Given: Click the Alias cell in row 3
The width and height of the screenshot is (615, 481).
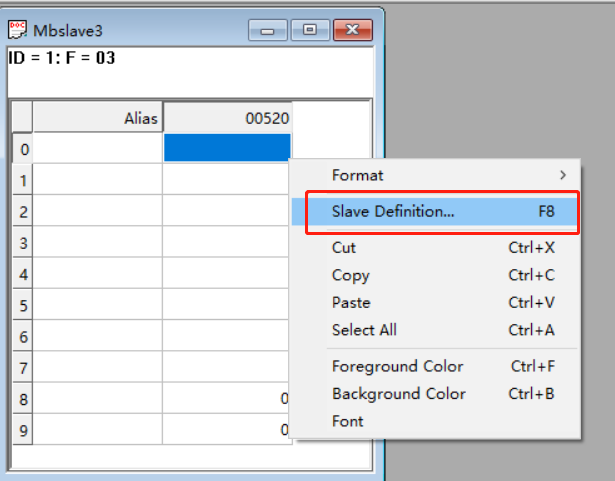Looking at the screenshot, I should point(98,243).
